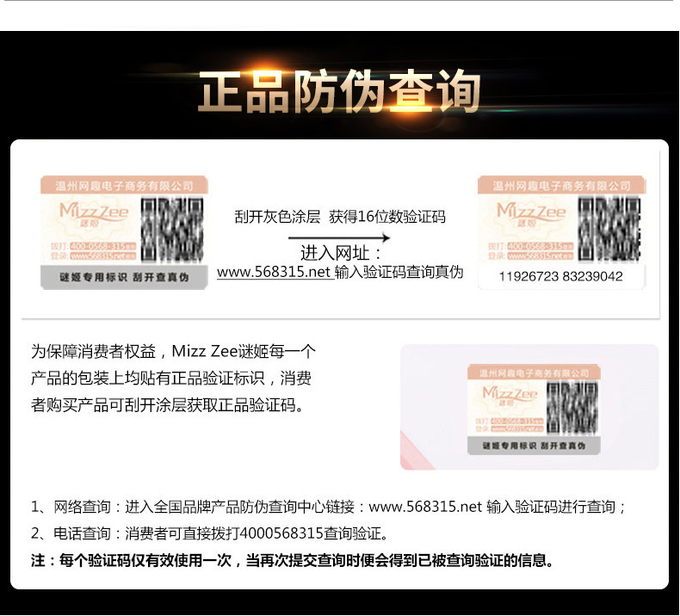680x616 pixels.
Task: Click the left unscratched anti-counterfeit label image
Action: click(124, 232)
